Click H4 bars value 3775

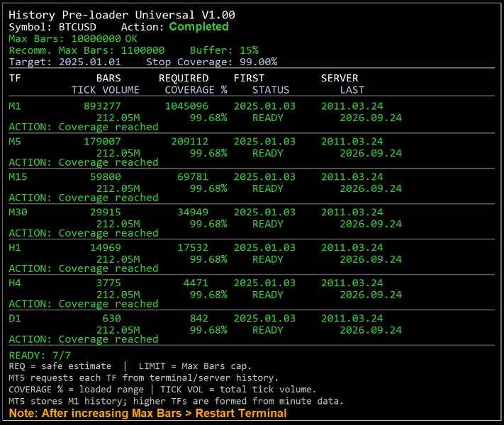click(108, 283)
